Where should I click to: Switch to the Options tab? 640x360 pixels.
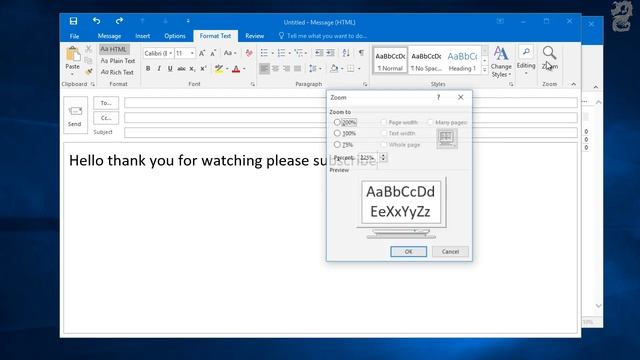tap(175, 36)
